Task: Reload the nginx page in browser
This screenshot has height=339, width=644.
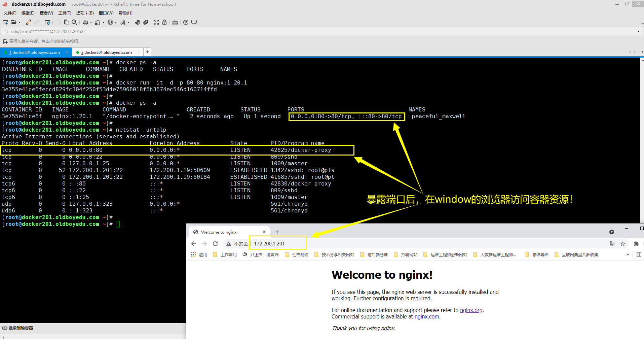Action: tap(215, 244)
